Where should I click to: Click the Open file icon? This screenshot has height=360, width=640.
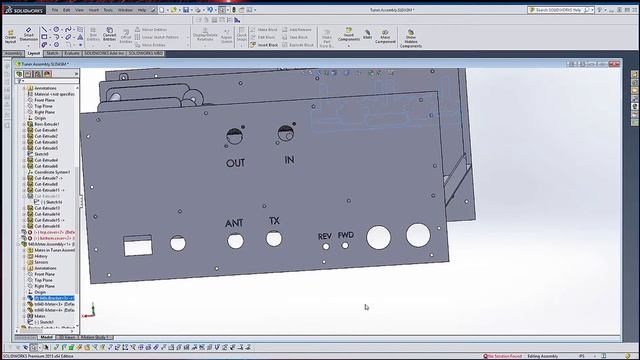coord(173,10)
